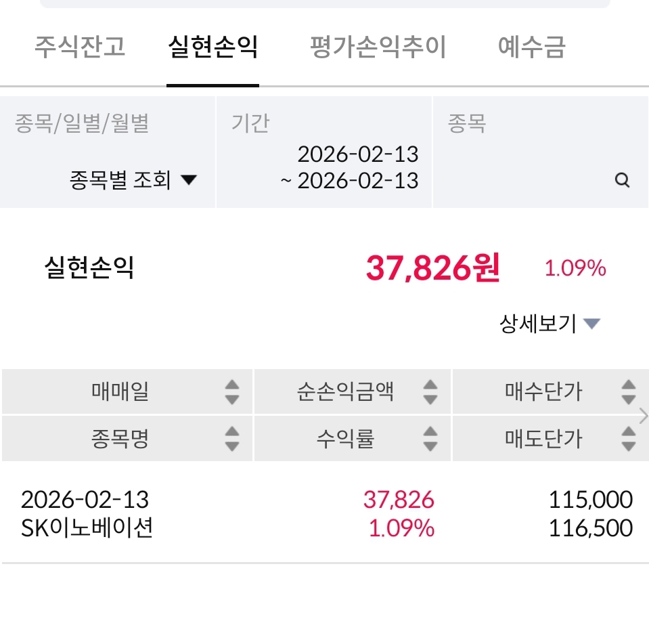
Task: Switch to the 평가손익추이 tab
Action: pyautogui.click(x=378, y=47)
